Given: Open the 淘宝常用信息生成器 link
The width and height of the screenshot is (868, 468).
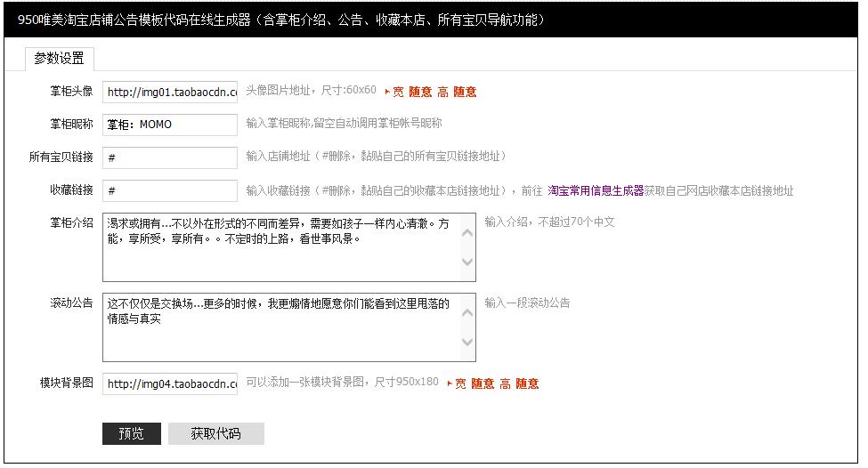Looking at the screenshot, I should (596, 190).
